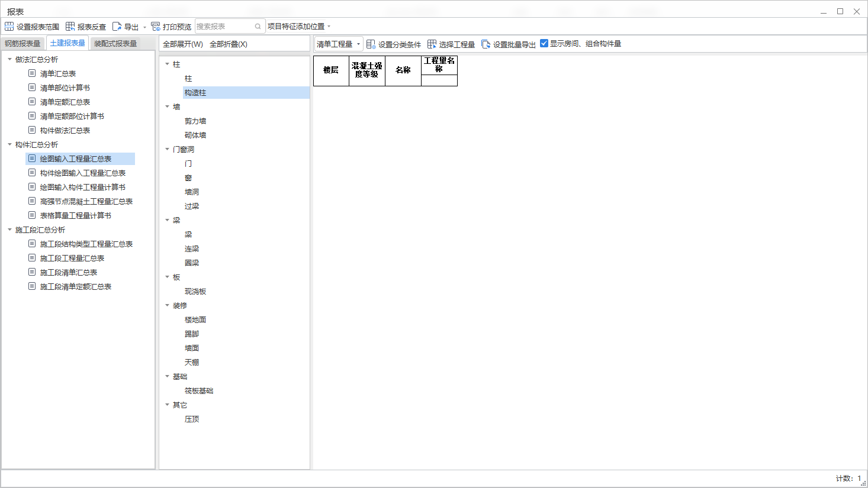Select 剪力墙 in component tree
Screen dimensions: 868x488
195,121
